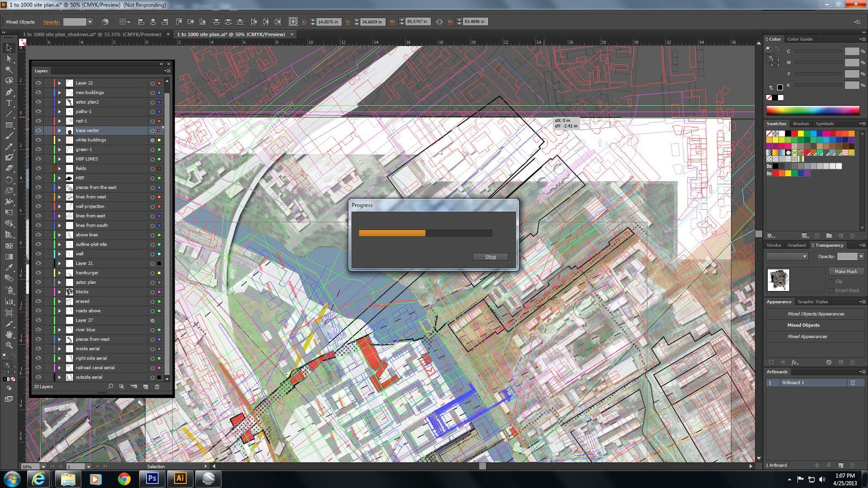Open the control bar Opacity dropdown

pos(90,22)
